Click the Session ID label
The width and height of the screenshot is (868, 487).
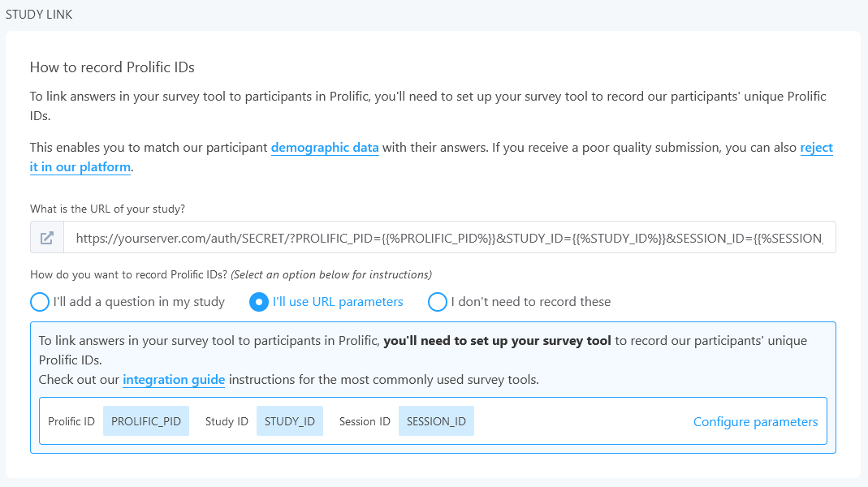pos(364,420)
